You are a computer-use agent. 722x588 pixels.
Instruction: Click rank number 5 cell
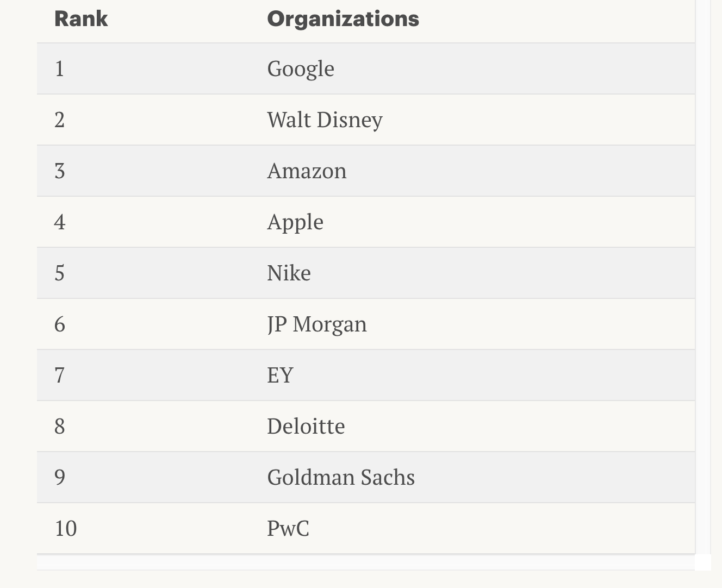pyautogui.click(x=60, y=273)
